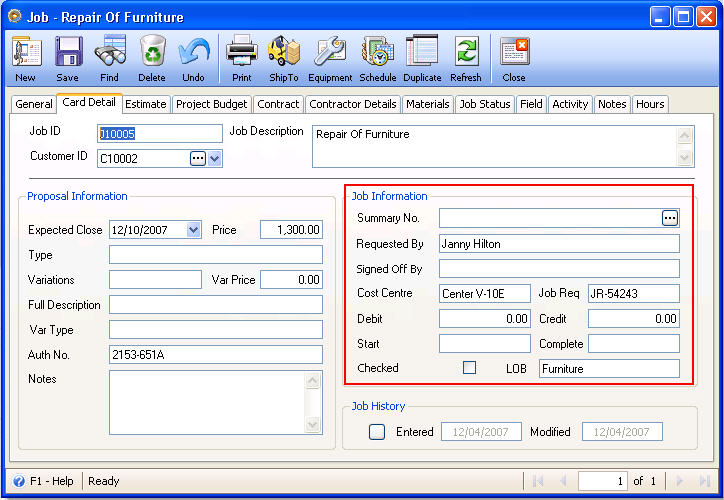
Task: Click into the Requested By field
Action: [558, 244]
